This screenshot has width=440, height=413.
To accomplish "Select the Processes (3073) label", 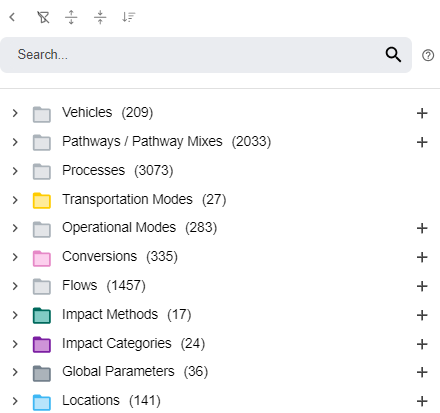I will (118, 171).
